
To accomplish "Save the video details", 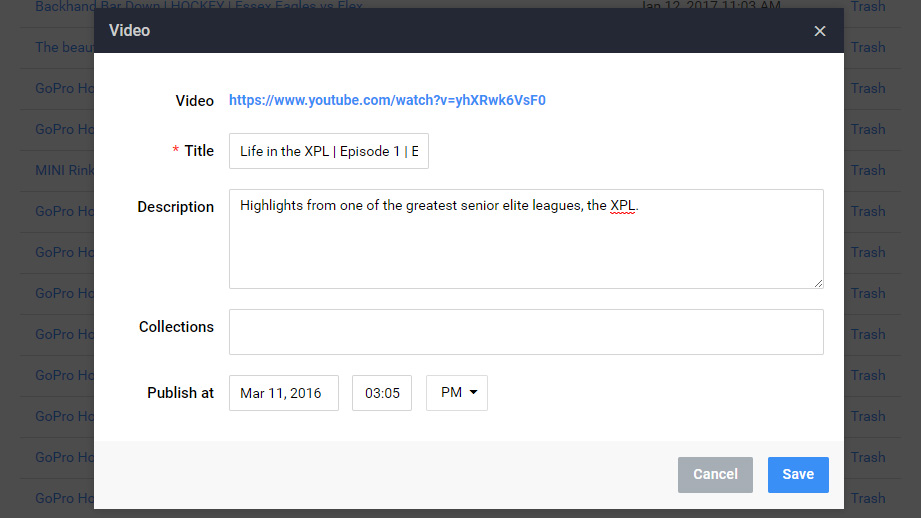I will point(797,474).
